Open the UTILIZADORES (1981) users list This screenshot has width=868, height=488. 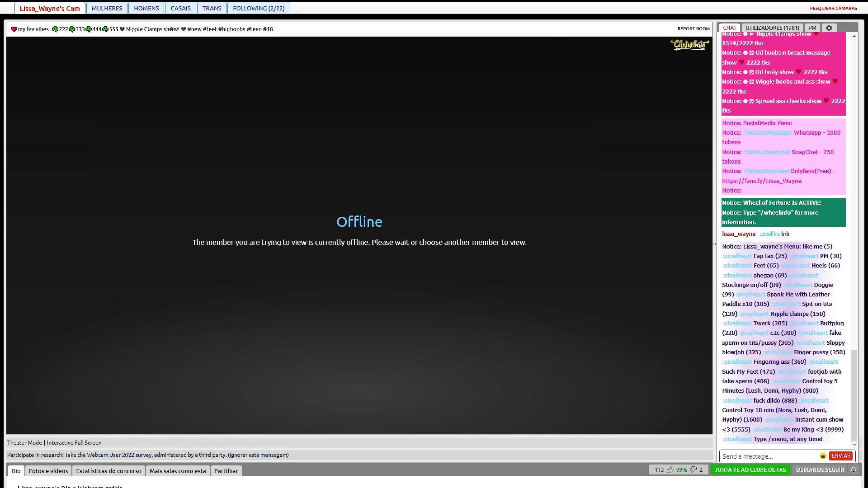coord(772,28)
